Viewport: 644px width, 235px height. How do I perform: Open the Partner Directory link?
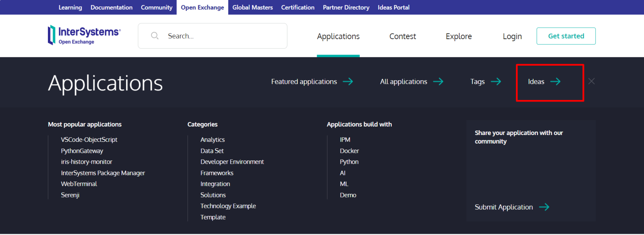point(346,7)
